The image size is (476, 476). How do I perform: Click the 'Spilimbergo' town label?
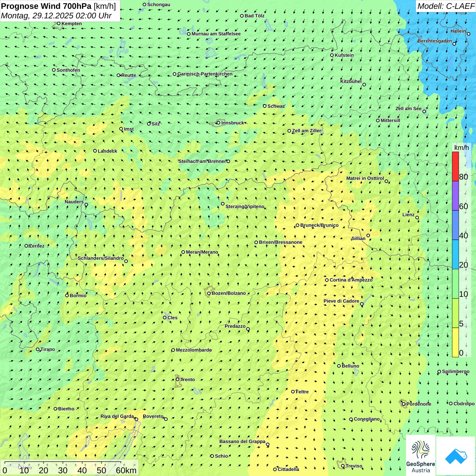coord(456,371)
